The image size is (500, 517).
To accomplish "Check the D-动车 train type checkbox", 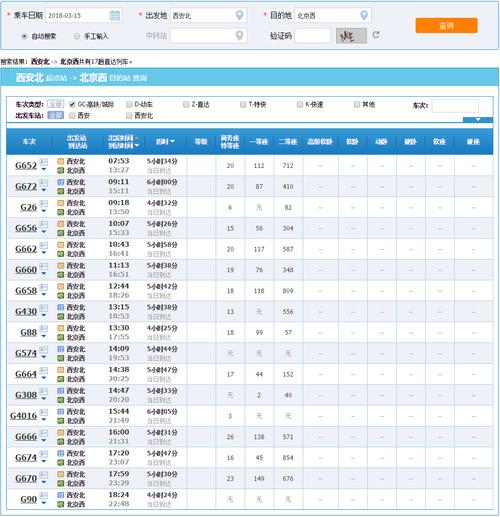I will [129, 105].
